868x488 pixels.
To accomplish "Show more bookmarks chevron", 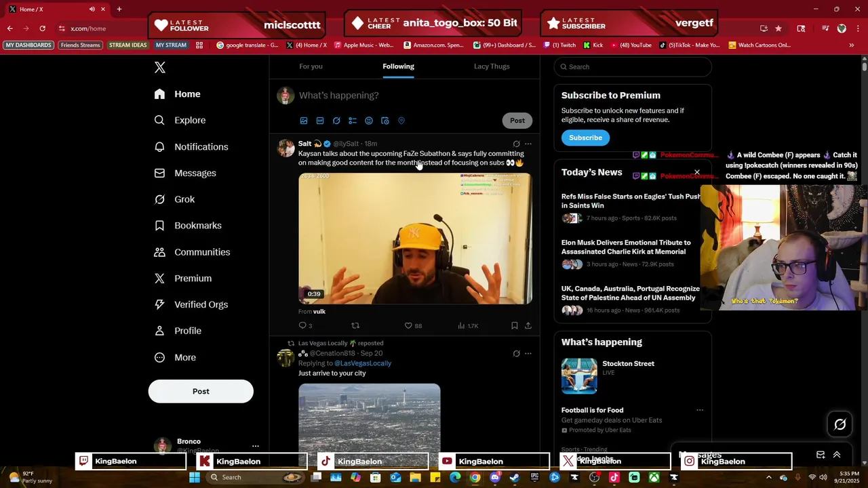I will (x=851, y=45).
